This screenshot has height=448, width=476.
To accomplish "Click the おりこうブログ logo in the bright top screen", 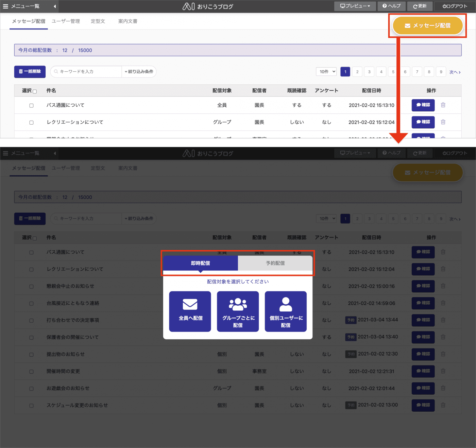I will coord(208,6).
